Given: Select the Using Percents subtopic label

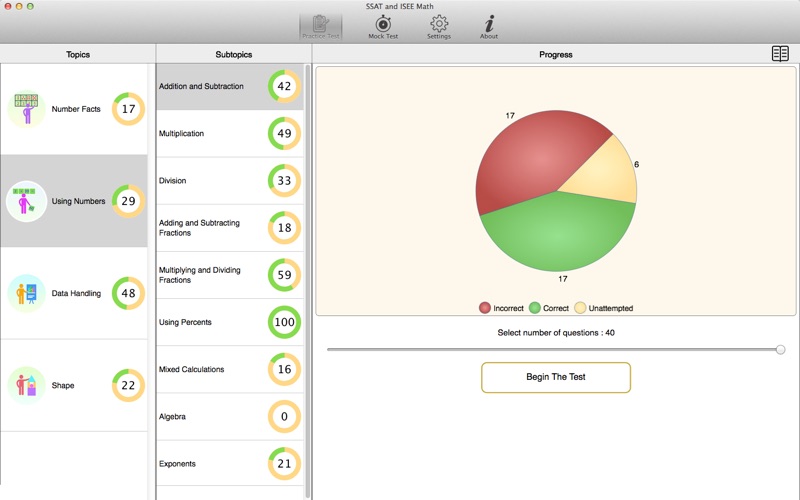Looking at the screenshot, I should coord(185,322).
